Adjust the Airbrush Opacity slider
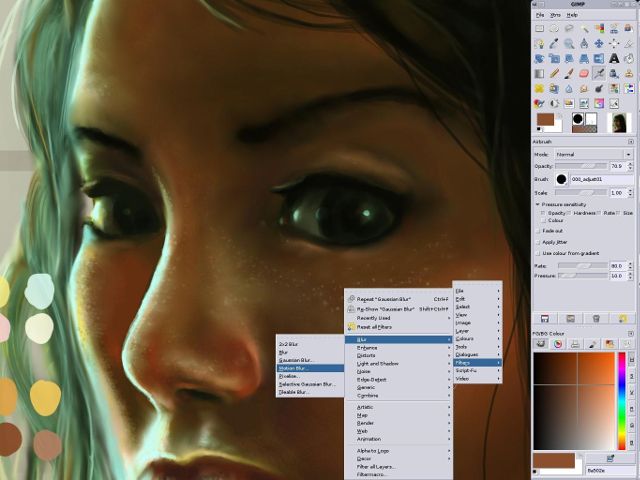Image resolution: width=640 pixels, height=480 pixels. click(581, 166)
